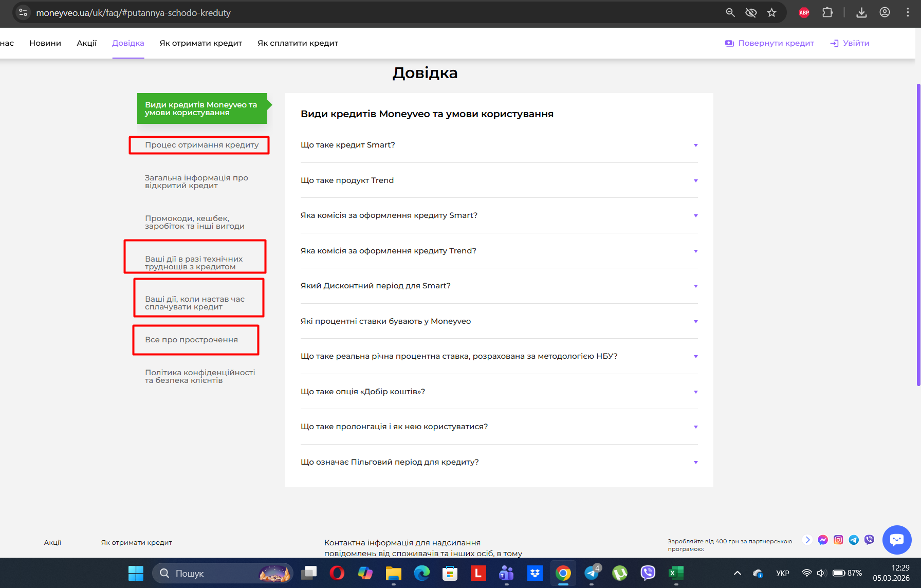921x588 pixels.
Task: Click the footer 'Акції' link
Action: [x=52, y=542]
